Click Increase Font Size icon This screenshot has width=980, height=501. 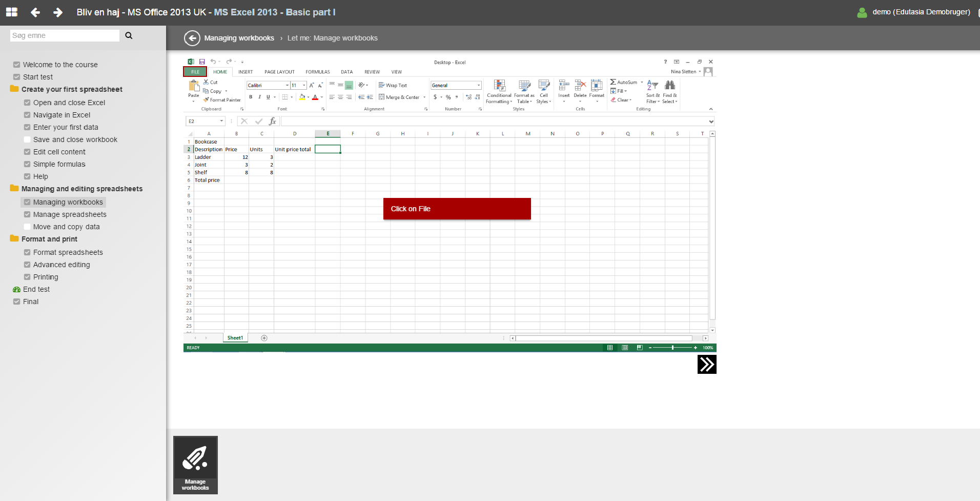[312, 86]
